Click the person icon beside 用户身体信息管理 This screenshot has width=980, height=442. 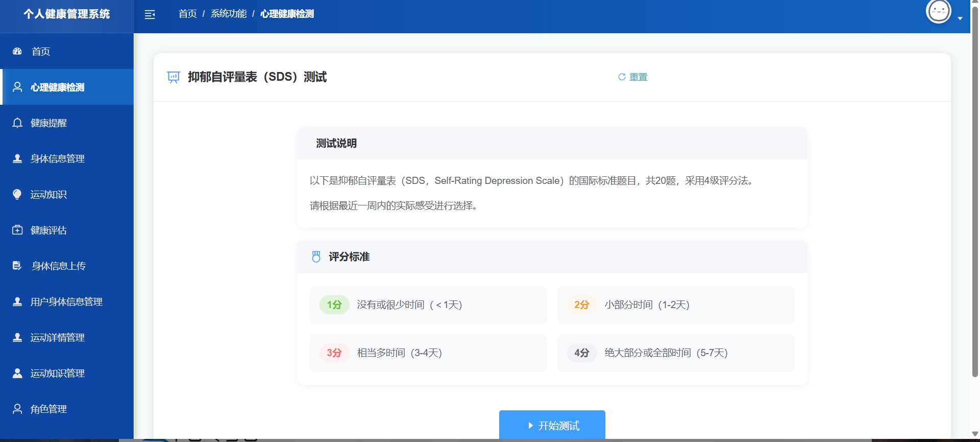pos(17,301)
